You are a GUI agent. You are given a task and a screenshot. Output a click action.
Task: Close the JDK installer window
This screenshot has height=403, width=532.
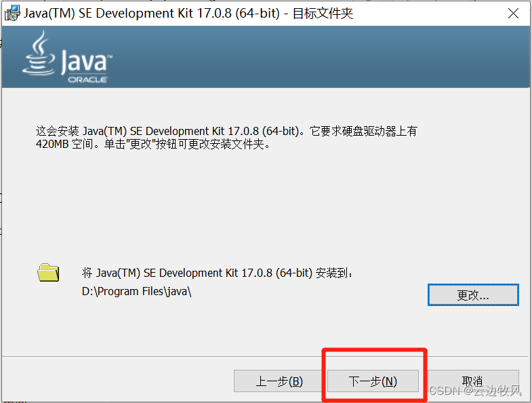pyautogui.click(x=513, y=14)
